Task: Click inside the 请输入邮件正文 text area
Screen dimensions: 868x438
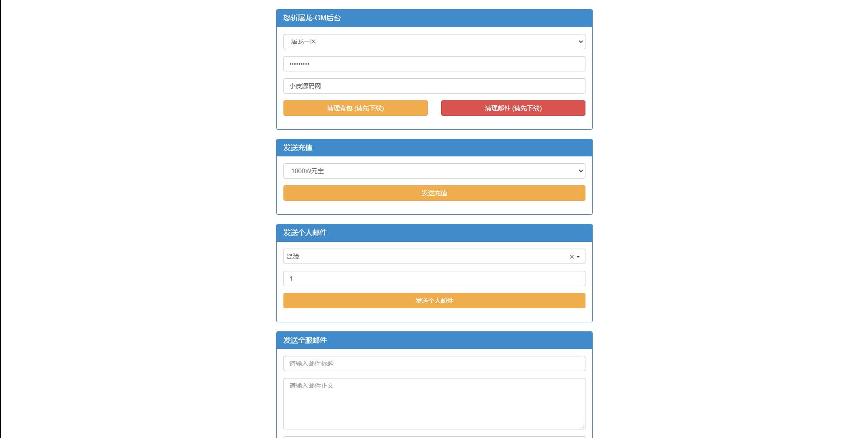Action: pos(434,402)
